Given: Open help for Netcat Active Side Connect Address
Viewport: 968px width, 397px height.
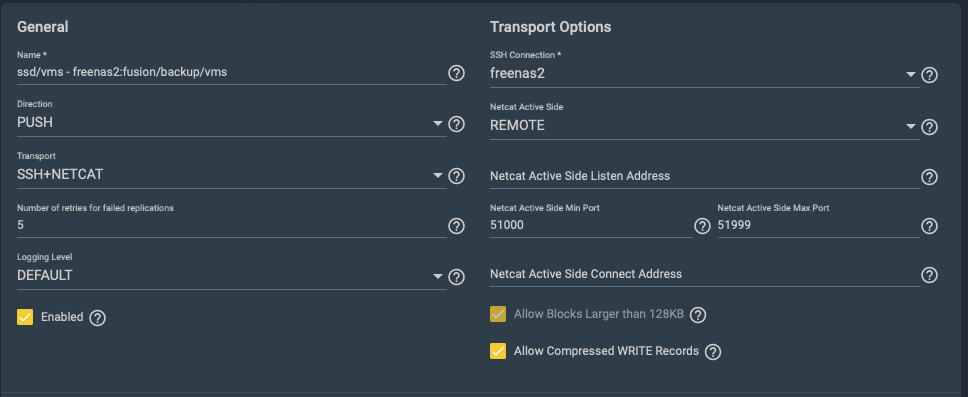Looking at the screenshot, I should tap(929, 275).
